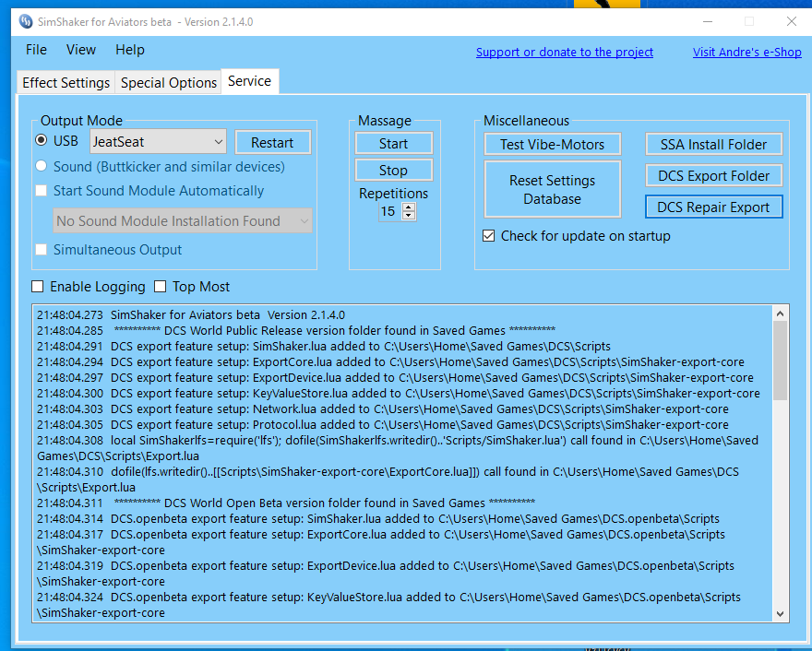Enable Start Sound Module Automatically checkbox
The height and width of the screenshot is (651, 812).
click(x=41, y=191)
